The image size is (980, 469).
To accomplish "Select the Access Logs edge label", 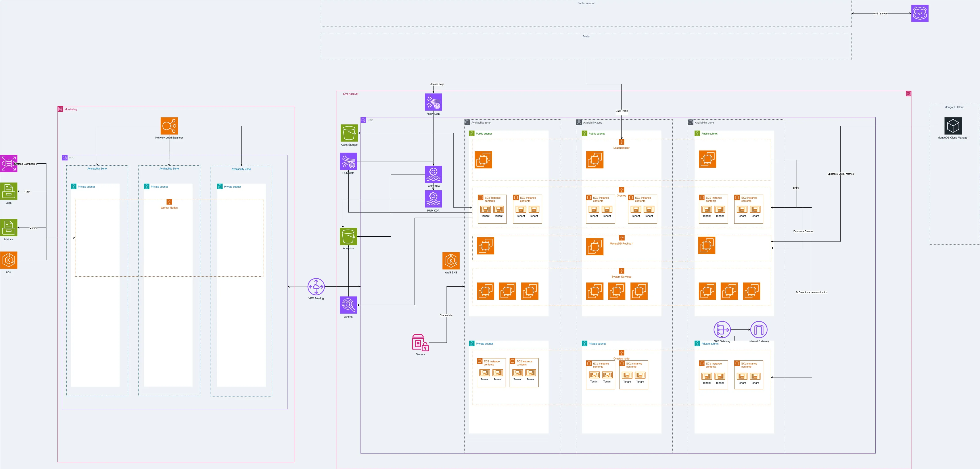I will [x=437, y=84].
